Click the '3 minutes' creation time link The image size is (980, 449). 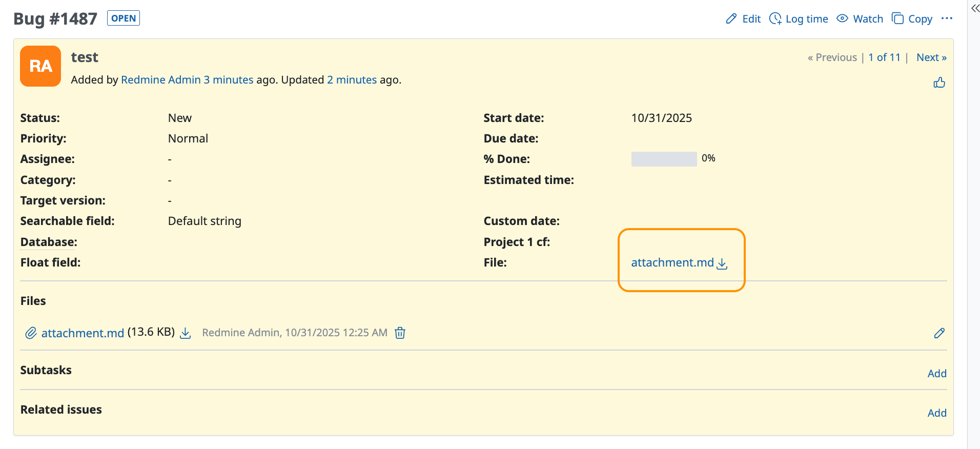(x=228, y=80)
